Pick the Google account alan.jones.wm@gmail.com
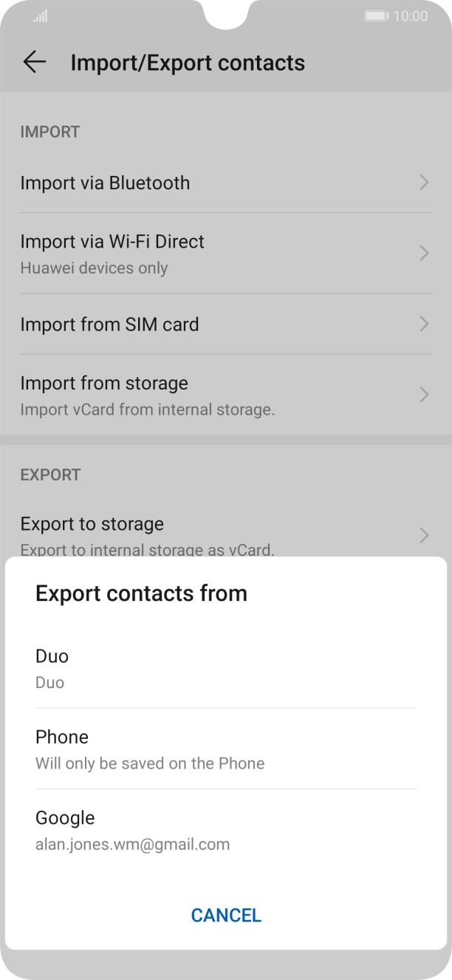The width and height of the screenshot is (452, 980). pyautogui.click(x=132, y=829)
